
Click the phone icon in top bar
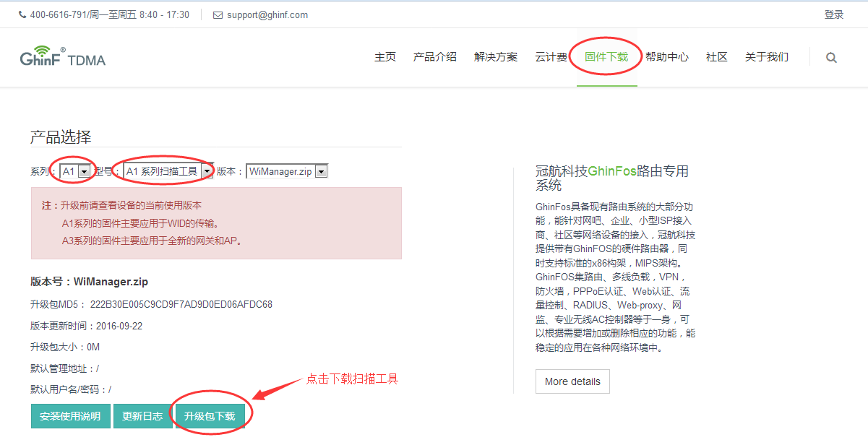point(22,14)
